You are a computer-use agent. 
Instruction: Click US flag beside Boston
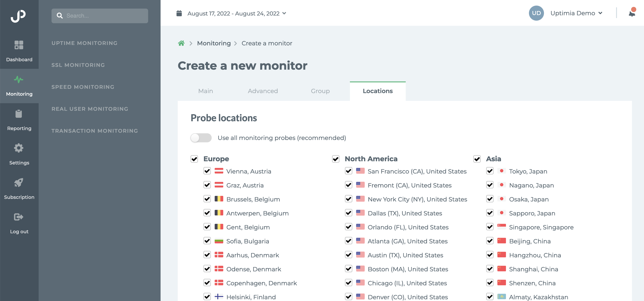pyautogui.click(x=360, y=269)
